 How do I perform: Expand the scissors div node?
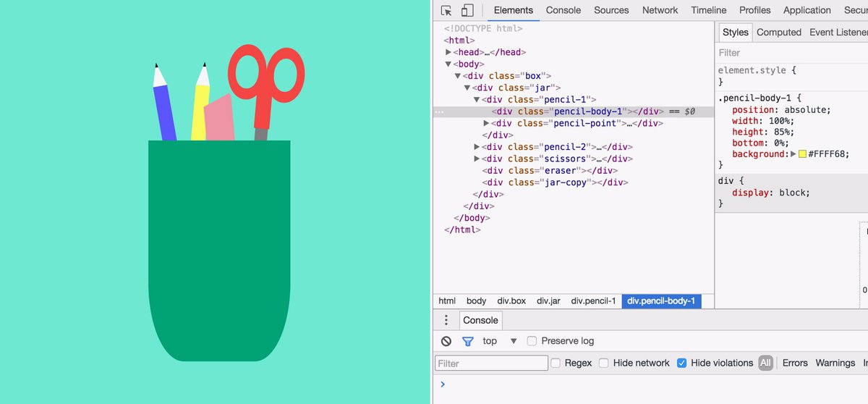(477, 159)
